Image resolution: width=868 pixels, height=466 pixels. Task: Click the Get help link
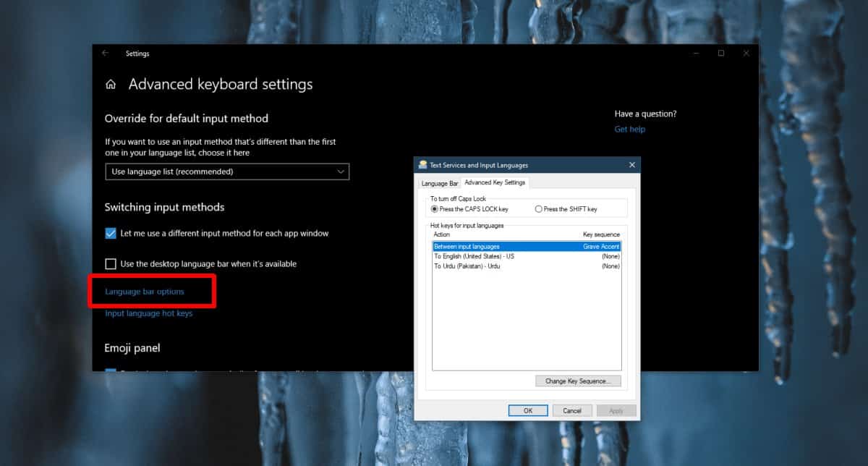pyautogui.click(x=629, y=129)
